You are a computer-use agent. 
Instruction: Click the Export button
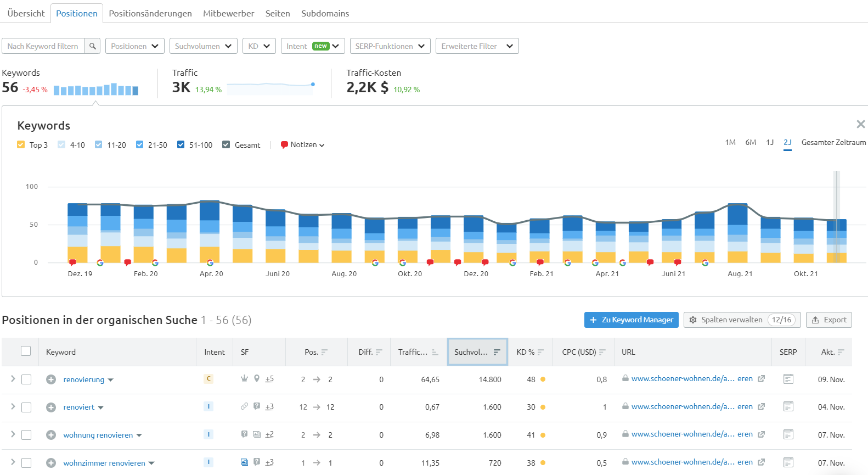[829, 320]
